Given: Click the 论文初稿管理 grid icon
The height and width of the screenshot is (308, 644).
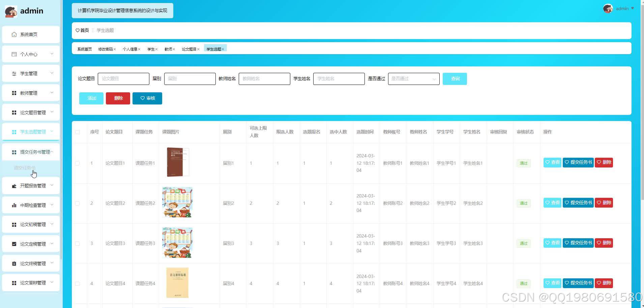Looking at the screenshot, I should pyautogui.click(x=14, y=225).
